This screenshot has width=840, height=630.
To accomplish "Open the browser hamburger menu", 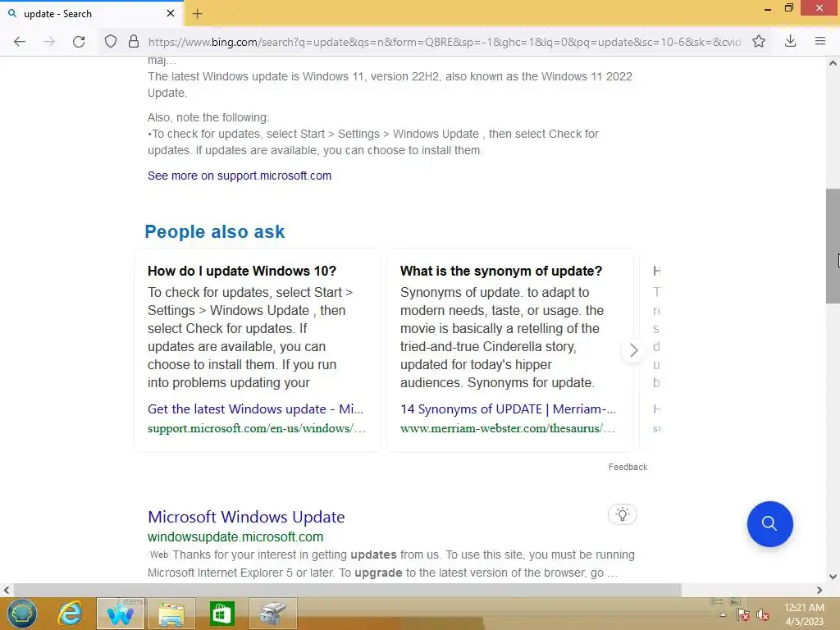I will click(x=820, y=41).
